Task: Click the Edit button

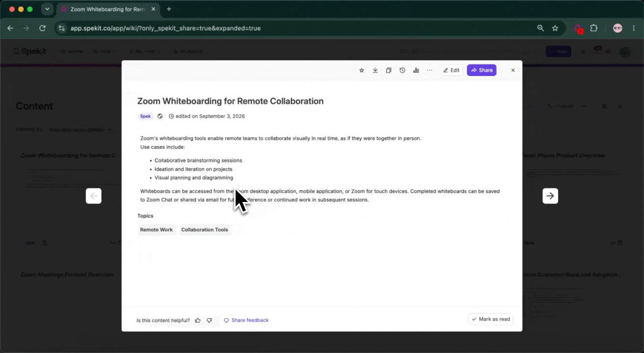Action: pyautogui.click(x=452, y=70)
